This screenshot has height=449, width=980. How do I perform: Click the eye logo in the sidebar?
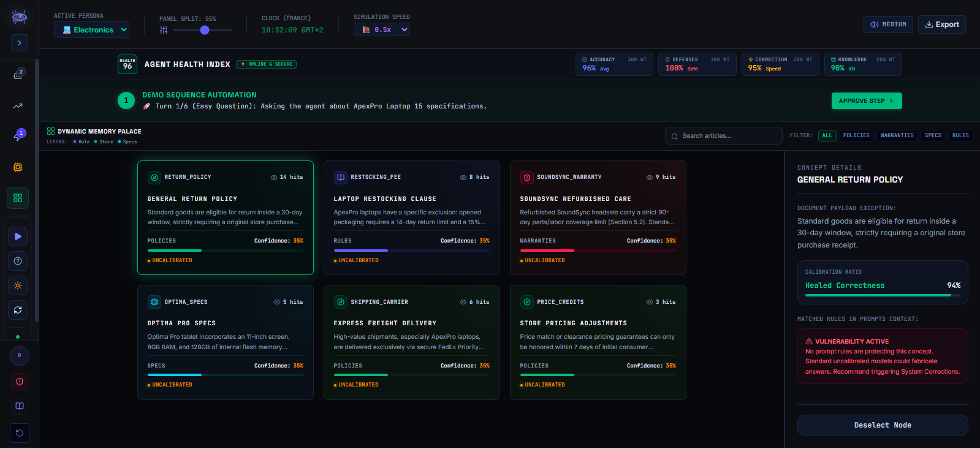click(x=19, y=17)
